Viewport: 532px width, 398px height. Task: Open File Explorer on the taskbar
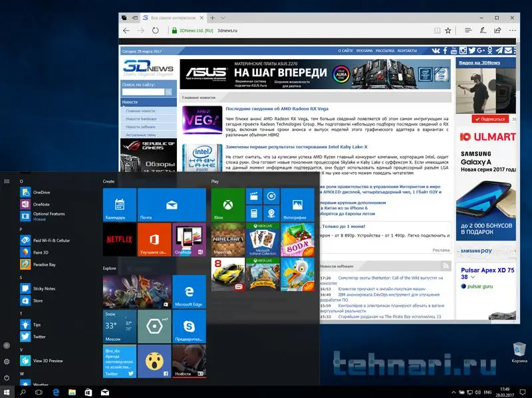pyautogui.click(x=72, y=392)
